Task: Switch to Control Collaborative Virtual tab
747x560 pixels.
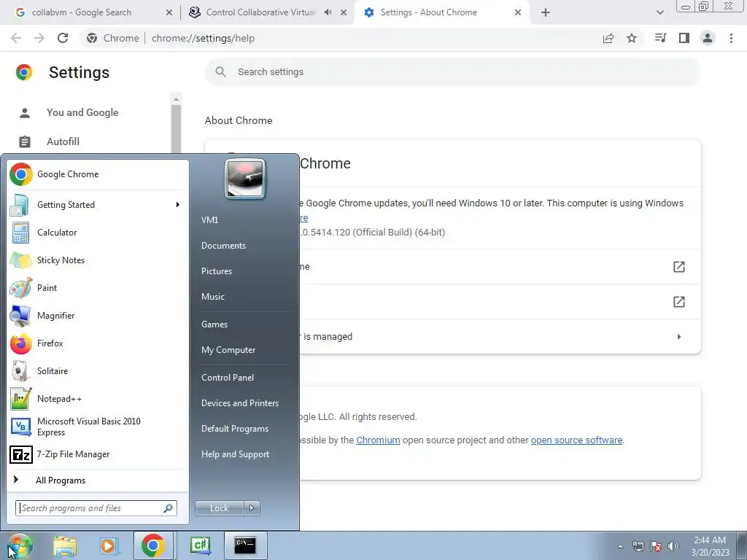Action: pos(260,12)
